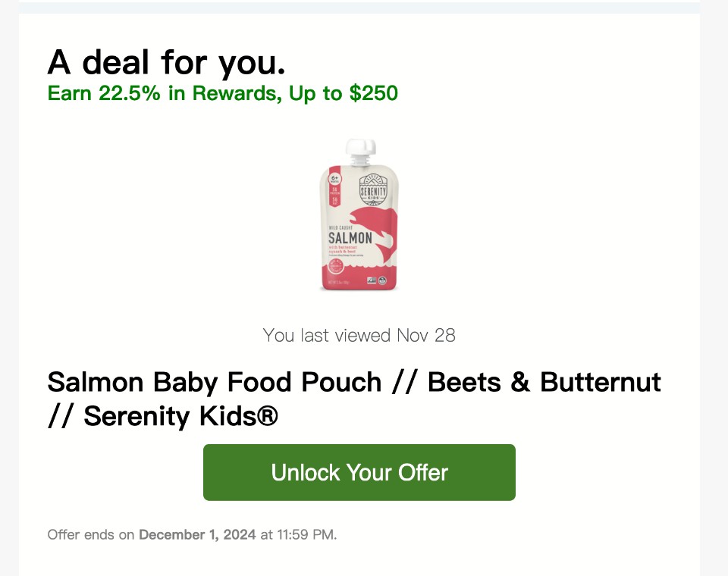Click the $250 amount in green text

click(x=374, y=93)
